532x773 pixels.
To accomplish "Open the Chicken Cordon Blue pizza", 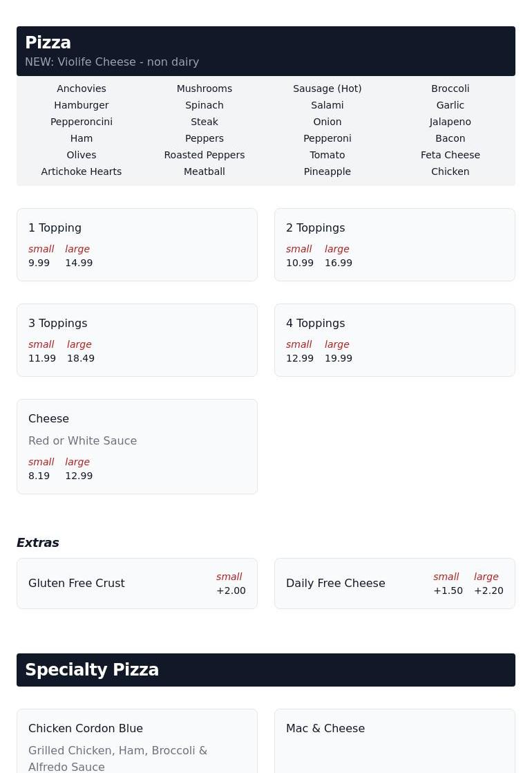I will point(137,741).
